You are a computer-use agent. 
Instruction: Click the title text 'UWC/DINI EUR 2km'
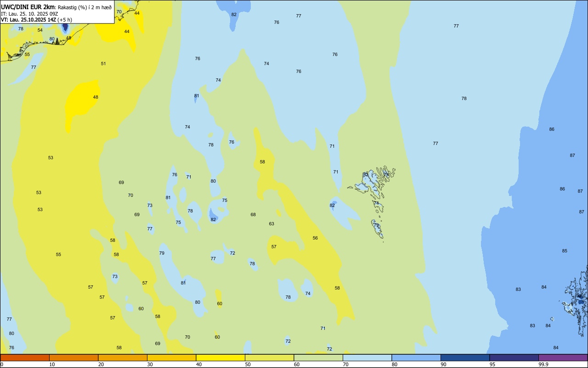[28, 6]
